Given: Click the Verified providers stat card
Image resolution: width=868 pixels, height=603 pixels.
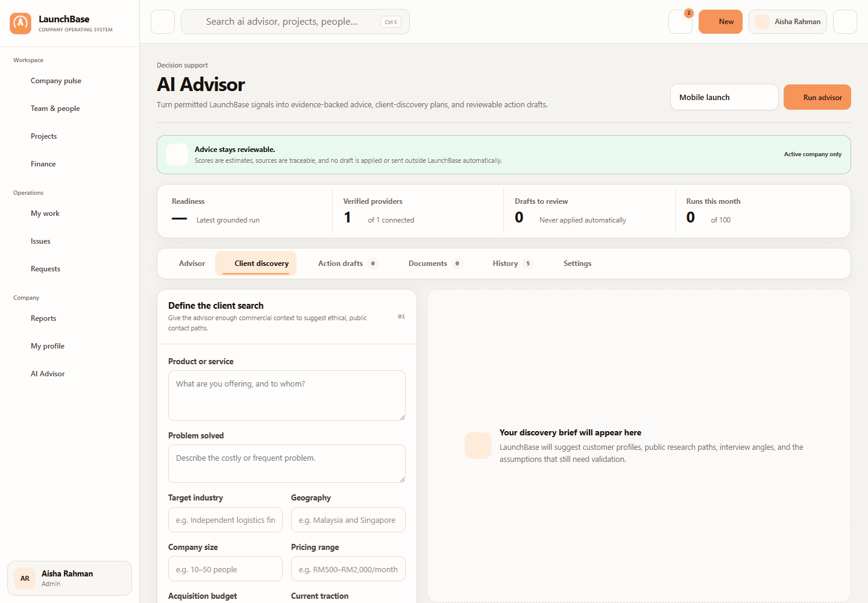Looking at the screenshot, I should 418,211.
